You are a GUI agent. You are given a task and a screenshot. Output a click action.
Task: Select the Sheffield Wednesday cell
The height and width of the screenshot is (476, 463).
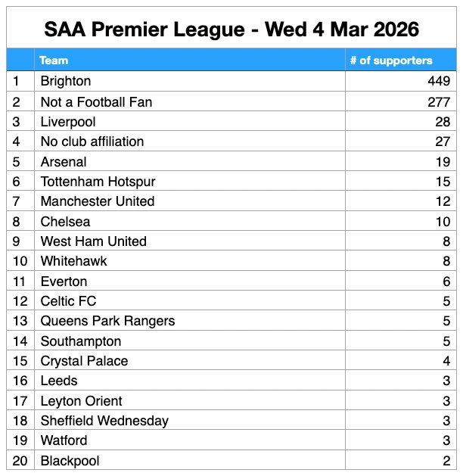(x=104, y=421)
